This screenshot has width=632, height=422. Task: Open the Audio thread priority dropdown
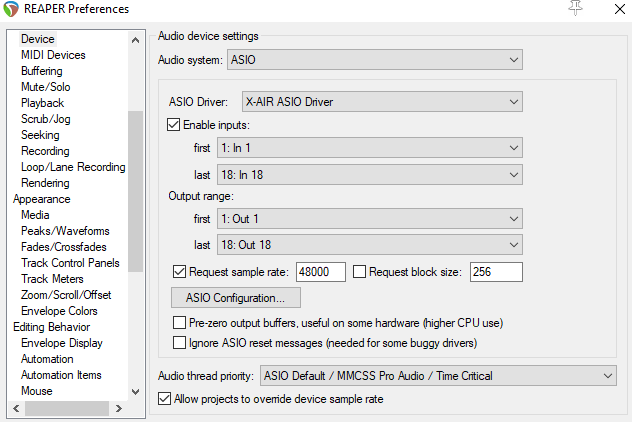pos(438,376)
